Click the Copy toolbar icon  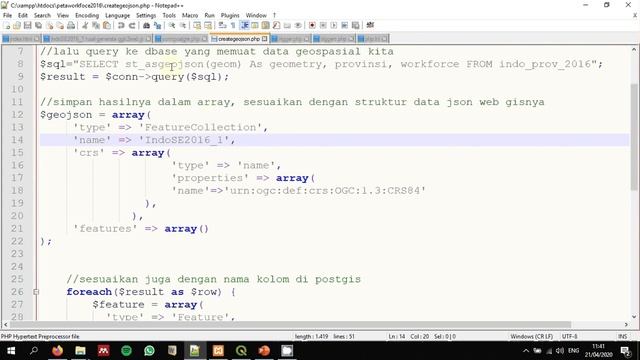click(96, 25)
